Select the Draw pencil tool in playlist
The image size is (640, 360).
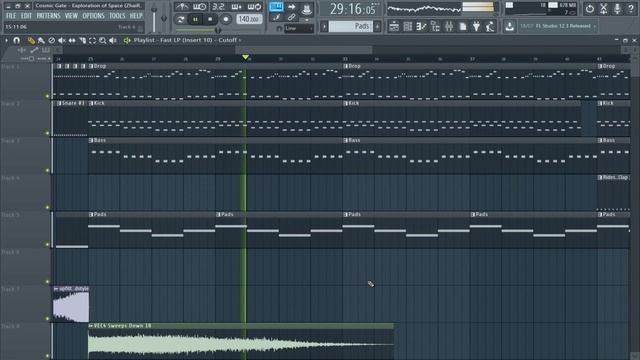coord(31,40)
